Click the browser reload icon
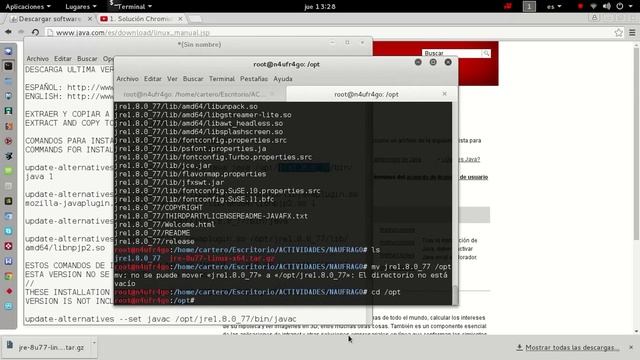Screen dimensions: 640x360 (36, 32)
